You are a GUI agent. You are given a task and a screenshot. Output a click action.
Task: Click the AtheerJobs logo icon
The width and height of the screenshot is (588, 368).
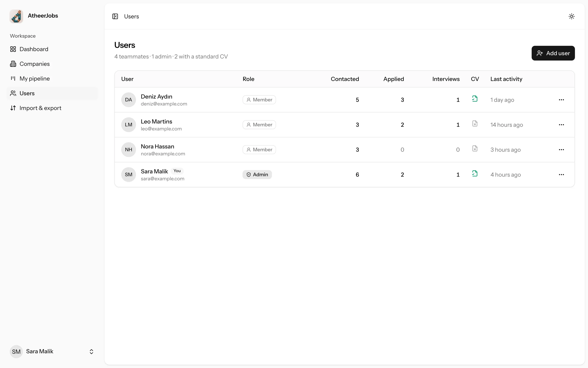[x=16, y=16]
